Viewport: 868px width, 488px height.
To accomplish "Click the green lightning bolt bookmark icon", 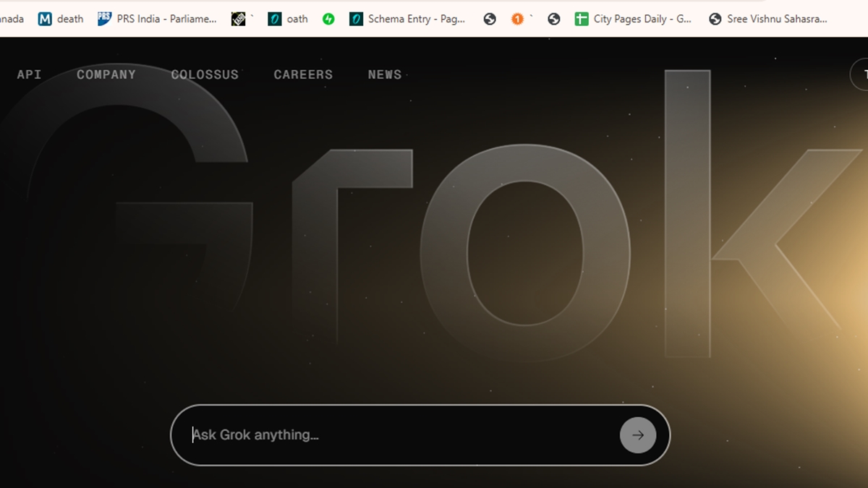I will pyautogui.click(x=328, y=19).
